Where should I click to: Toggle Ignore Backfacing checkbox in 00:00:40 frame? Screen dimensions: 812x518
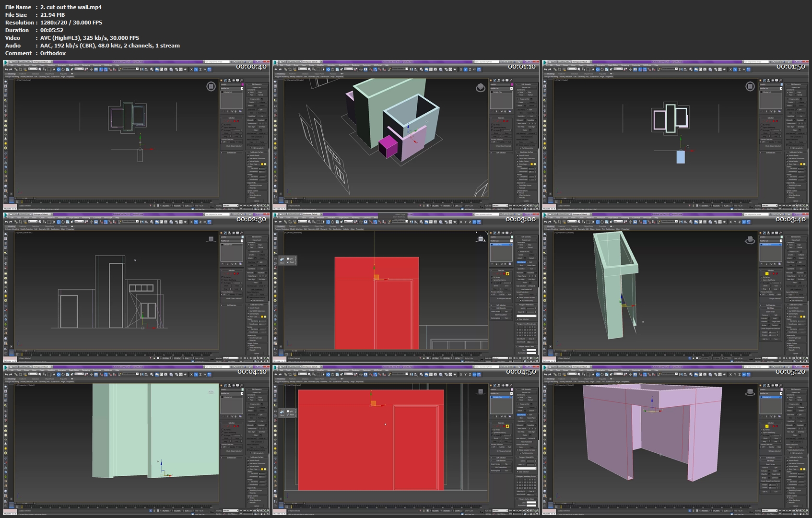[x=223, y=128]
